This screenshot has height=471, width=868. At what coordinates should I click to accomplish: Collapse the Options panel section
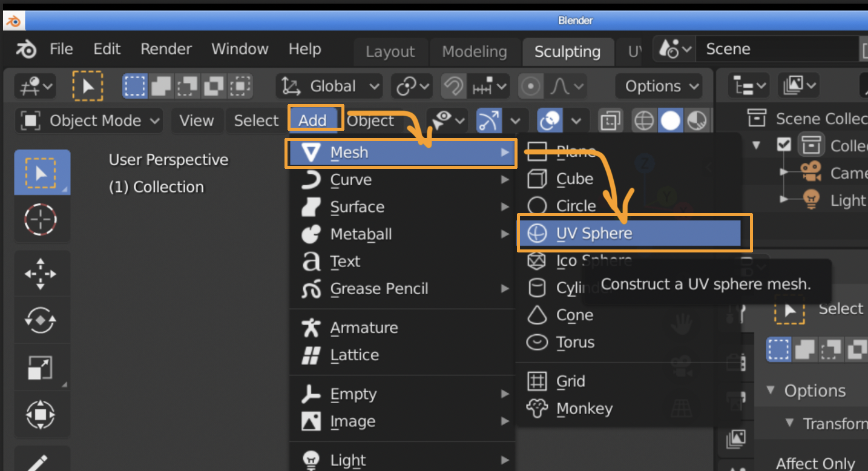(x=771, y=390)
